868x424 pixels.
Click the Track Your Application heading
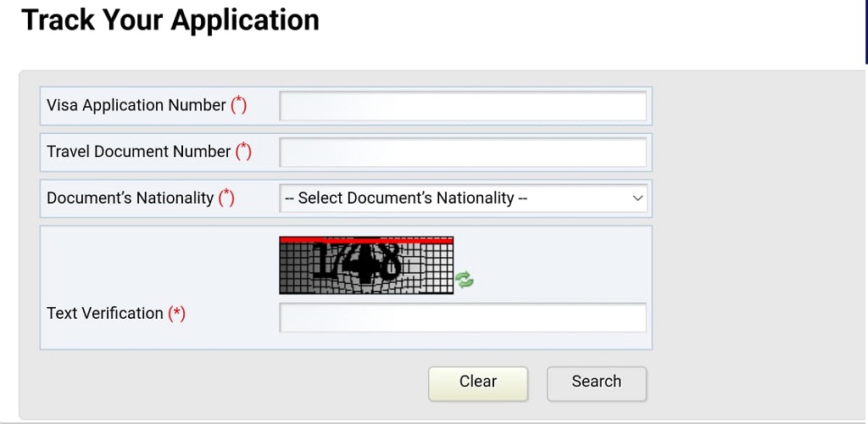(170, 20)
